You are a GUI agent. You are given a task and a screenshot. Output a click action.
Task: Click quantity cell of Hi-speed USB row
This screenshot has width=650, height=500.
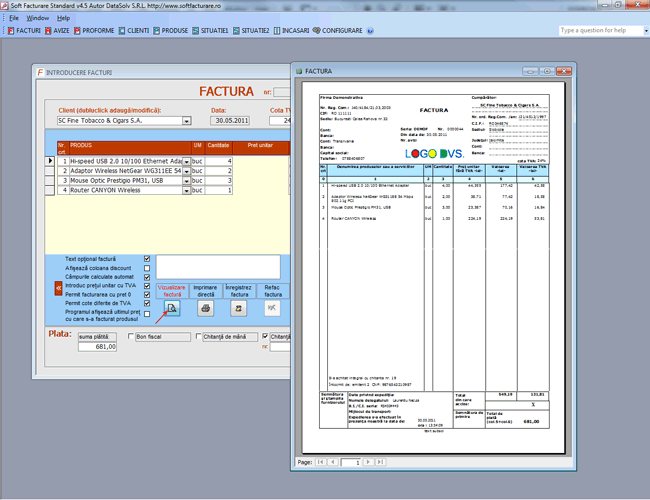218,161
